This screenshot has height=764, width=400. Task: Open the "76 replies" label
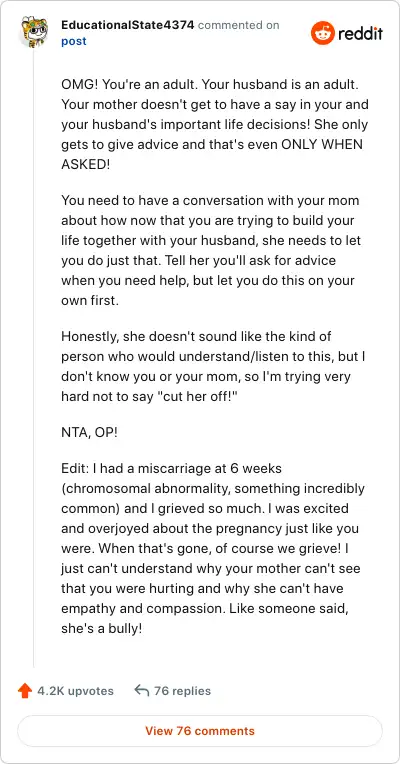click(x=182, y=691)
